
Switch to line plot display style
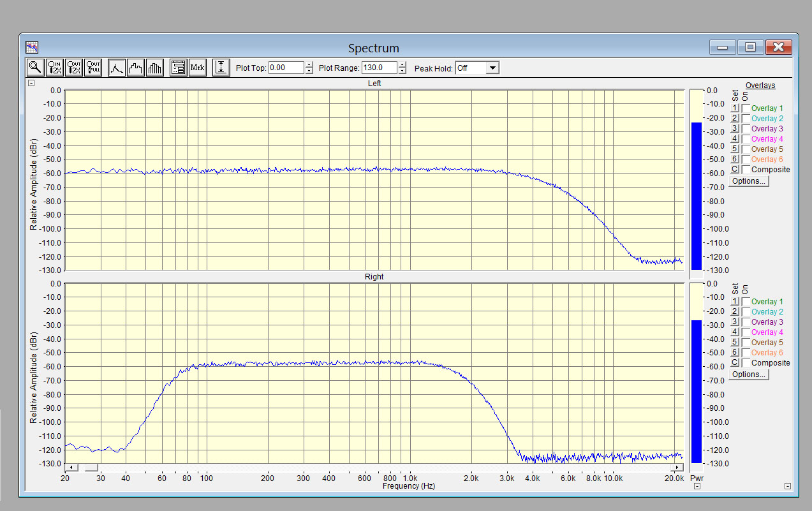(x=117, y=68)
